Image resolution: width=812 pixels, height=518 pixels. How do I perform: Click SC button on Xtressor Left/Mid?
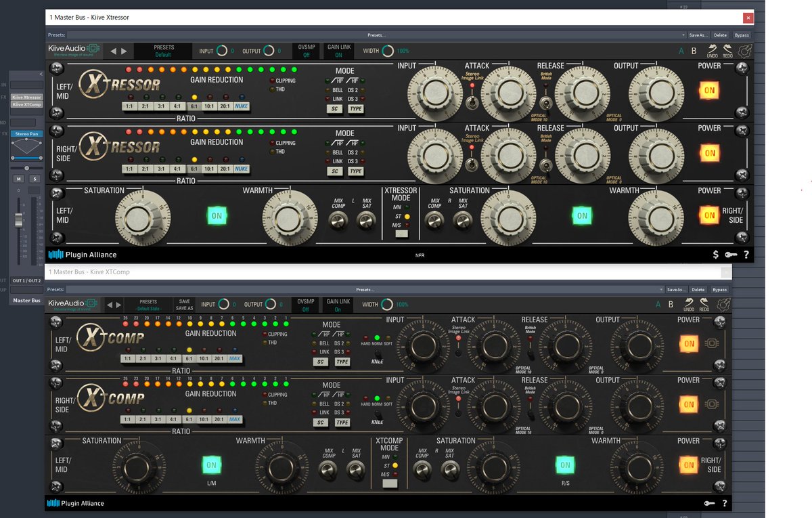pyautogui.click(x=335, y=109)
